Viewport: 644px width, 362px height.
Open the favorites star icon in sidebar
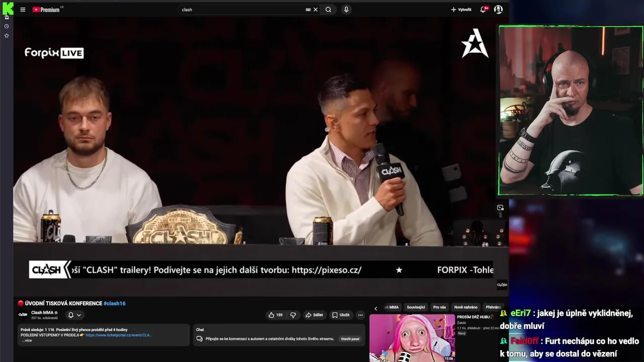pyautogui.click(x=7, y=36)
